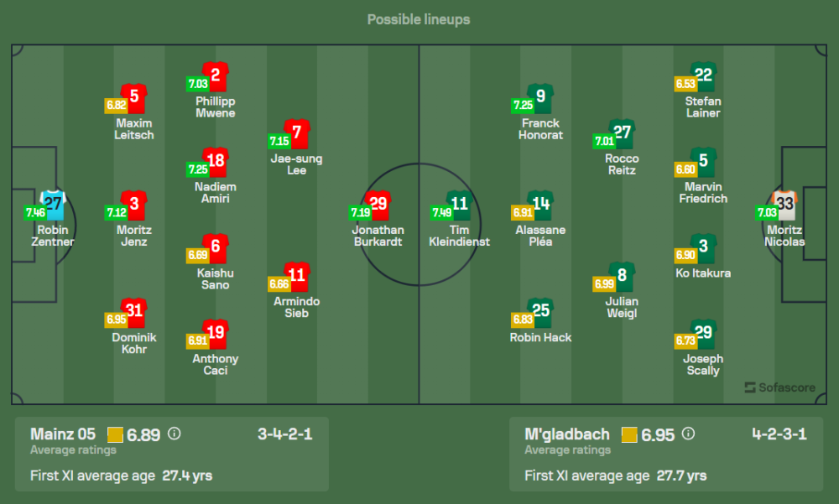Click info icon beside M'gladbach average rating
Screen dimensions: 839x504
689,434
